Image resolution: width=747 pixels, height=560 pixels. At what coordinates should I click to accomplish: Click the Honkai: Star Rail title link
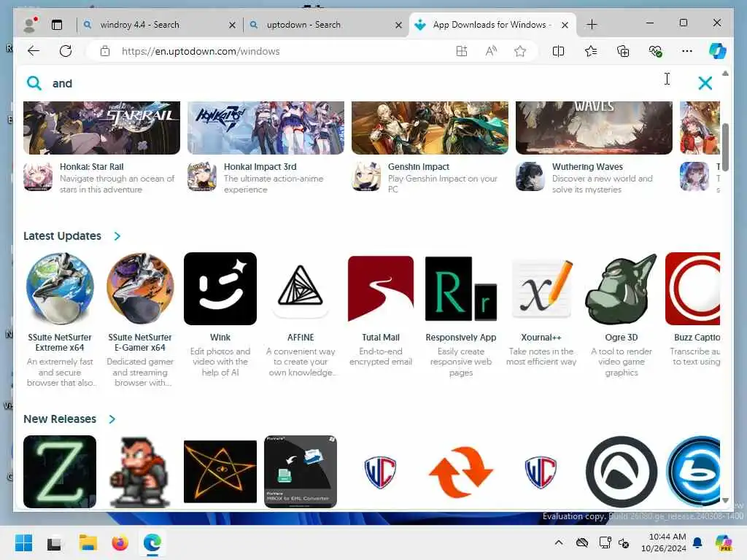point(91,167)
